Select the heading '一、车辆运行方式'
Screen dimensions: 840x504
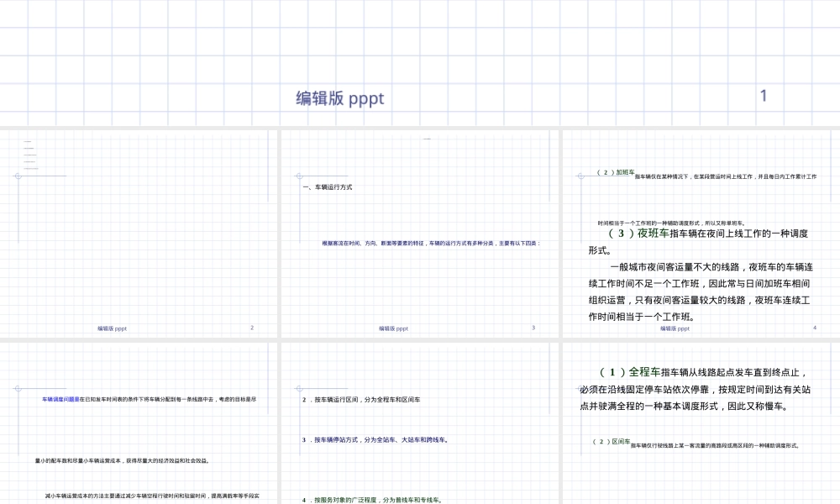pyautogui.click(x=328, y=187)
